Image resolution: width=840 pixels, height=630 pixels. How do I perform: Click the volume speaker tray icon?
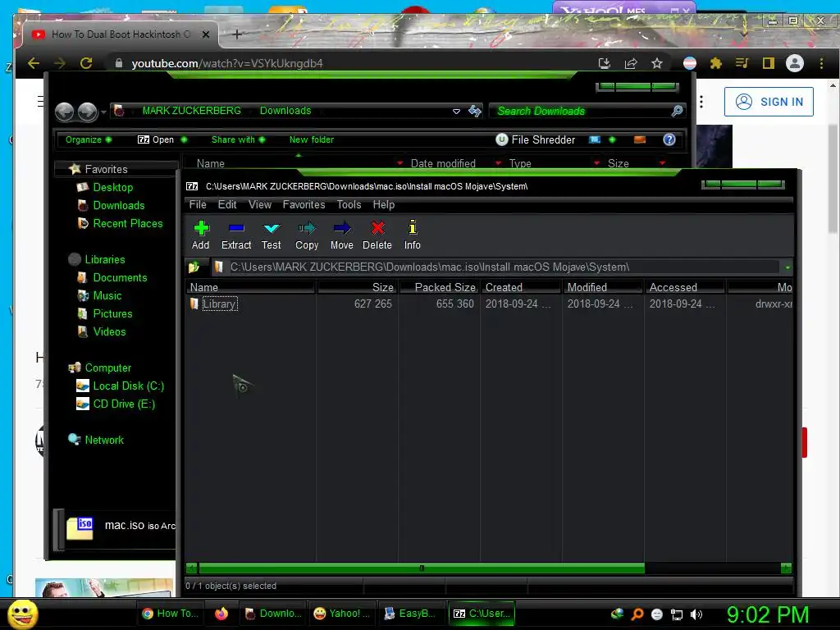coord(696,614)
